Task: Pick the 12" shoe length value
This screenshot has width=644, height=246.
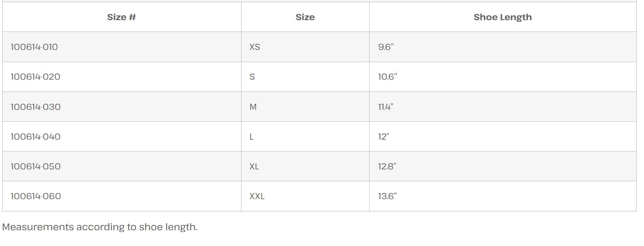Action: click(x=383, y=137)
